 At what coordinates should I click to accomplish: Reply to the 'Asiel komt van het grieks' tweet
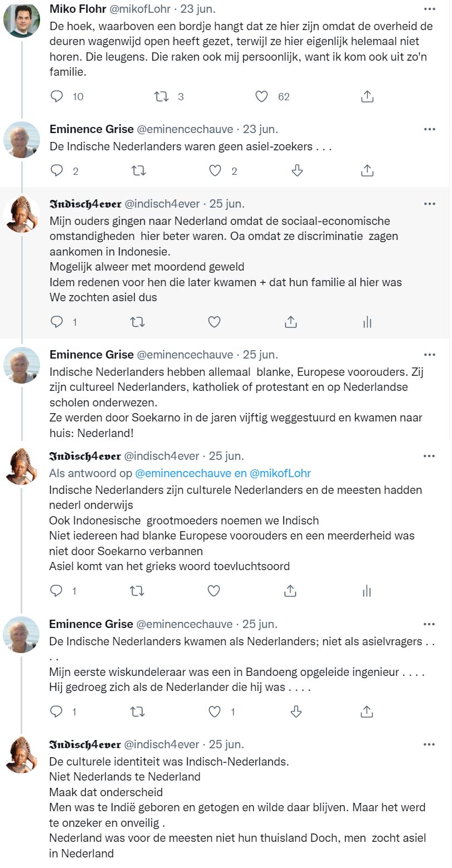click(x=57, y=591)
